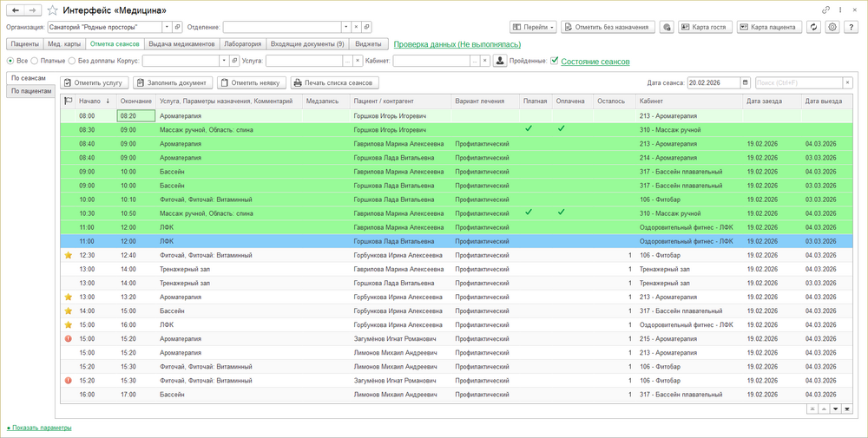Viewport: 868px width, 438px height.
Task: Select the Без доплаты radio button
Action: click(x=72, y=62)
